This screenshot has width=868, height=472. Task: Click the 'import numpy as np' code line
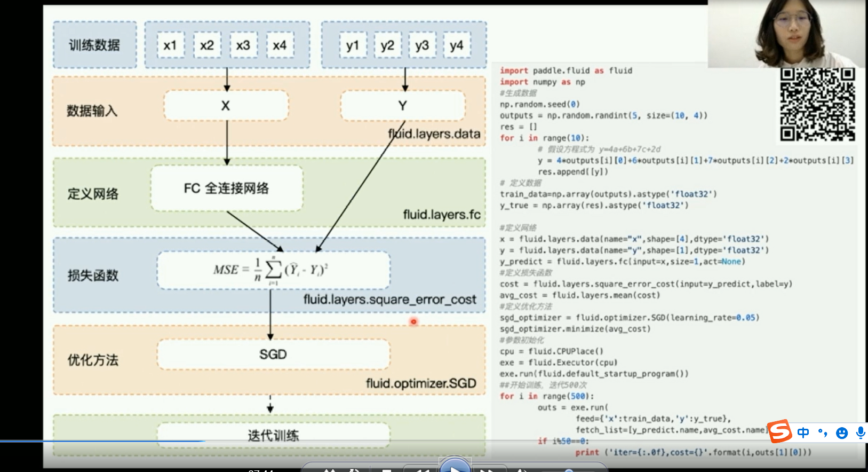543,82
